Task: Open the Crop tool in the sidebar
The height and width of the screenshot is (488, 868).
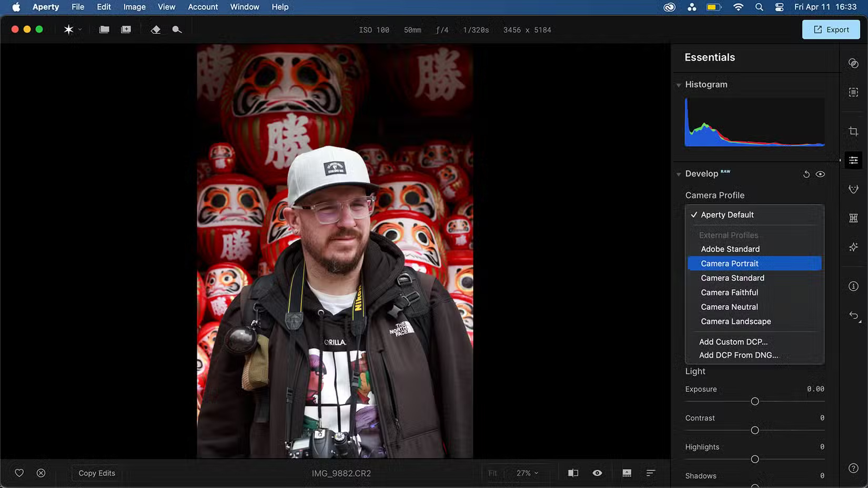Action: pyautogui.click(x=853, y=131)
